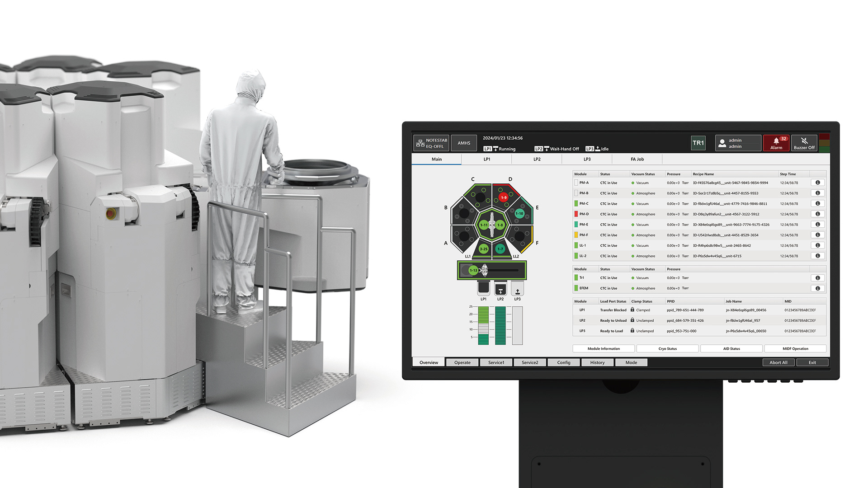Switch to the FA Job tab
This screenshot has height=488, width=868.
pos(637,159)
